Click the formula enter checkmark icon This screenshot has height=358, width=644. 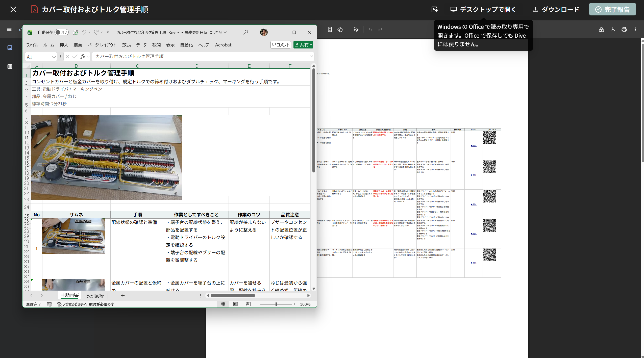75,57
